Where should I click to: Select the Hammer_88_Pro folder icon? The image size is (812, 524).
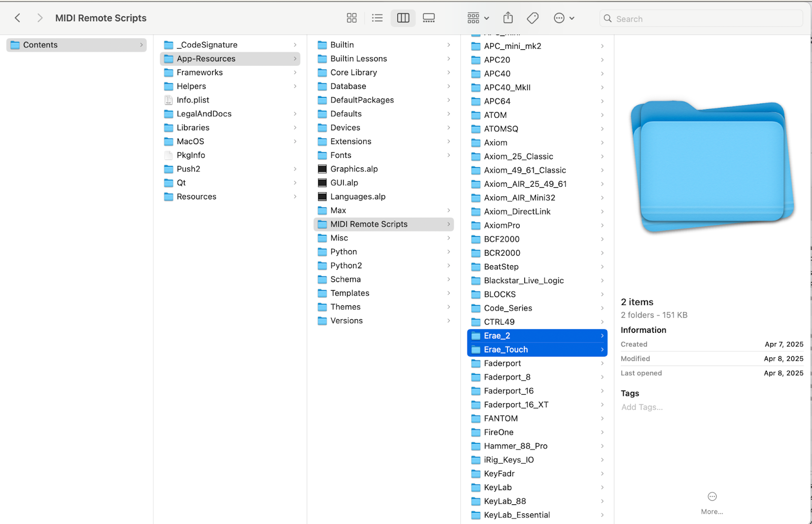point(476,446)
